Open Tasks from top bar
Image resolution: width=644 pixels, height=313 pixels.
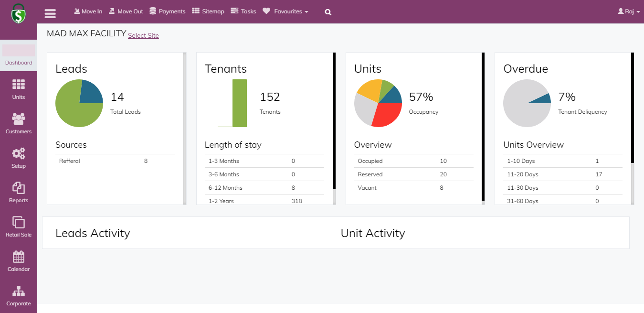(x=243, y=11)
